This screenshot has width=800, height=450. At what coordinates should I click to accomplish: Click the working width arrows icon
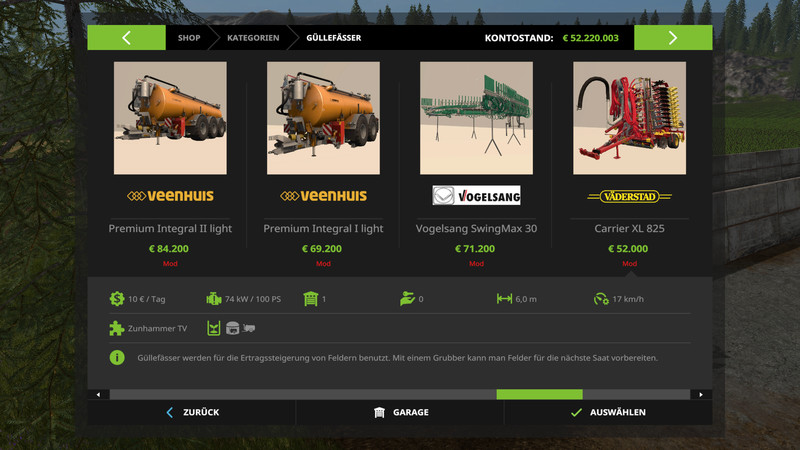(x=504, y=298)
